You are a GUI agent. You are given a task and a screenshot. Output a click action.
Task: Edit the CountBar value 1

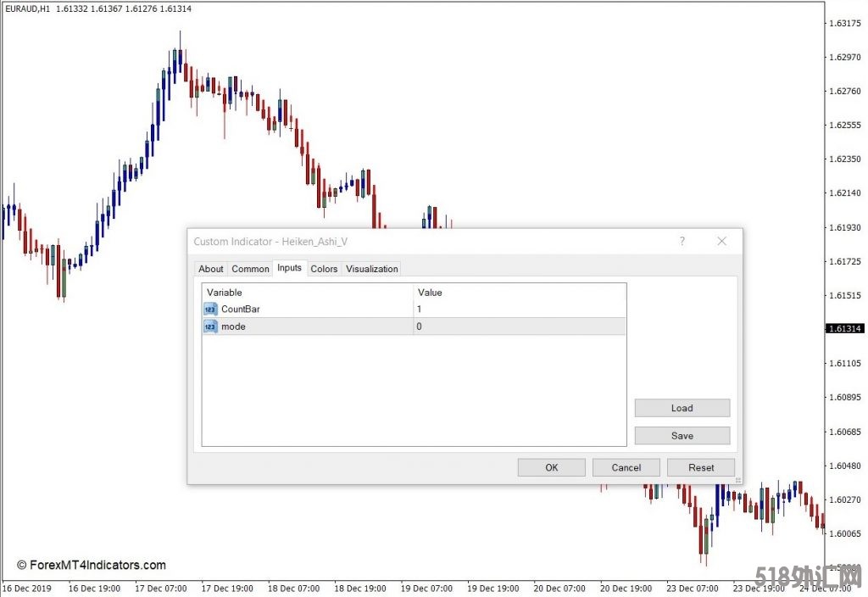coord(520,309)
